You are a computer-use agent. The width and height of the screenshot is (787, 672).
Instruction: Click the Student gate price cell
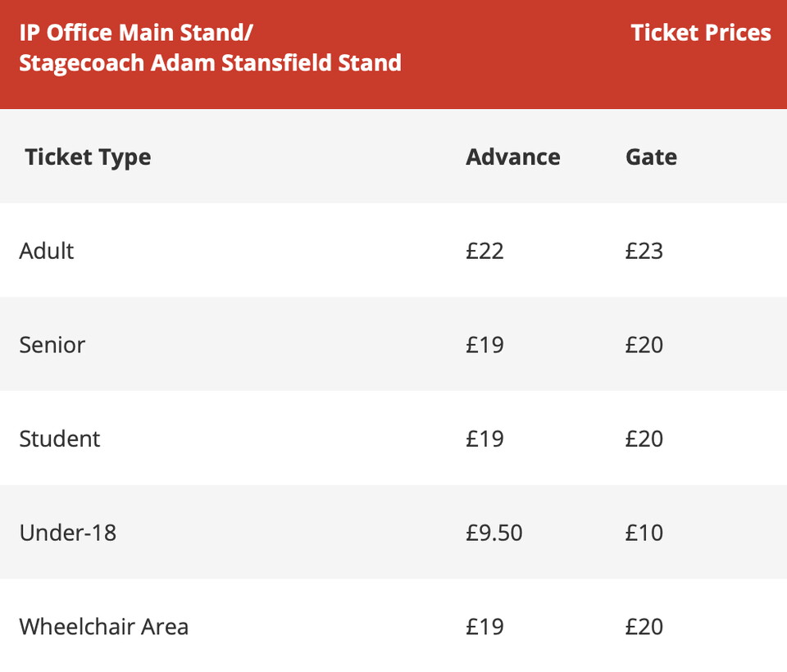pos(644,438)
